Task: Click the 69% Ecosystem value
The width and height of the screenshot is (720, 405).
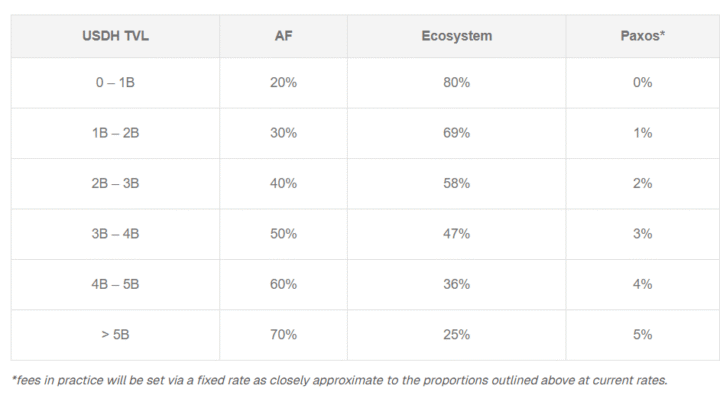Action: (x=456, y=133)
